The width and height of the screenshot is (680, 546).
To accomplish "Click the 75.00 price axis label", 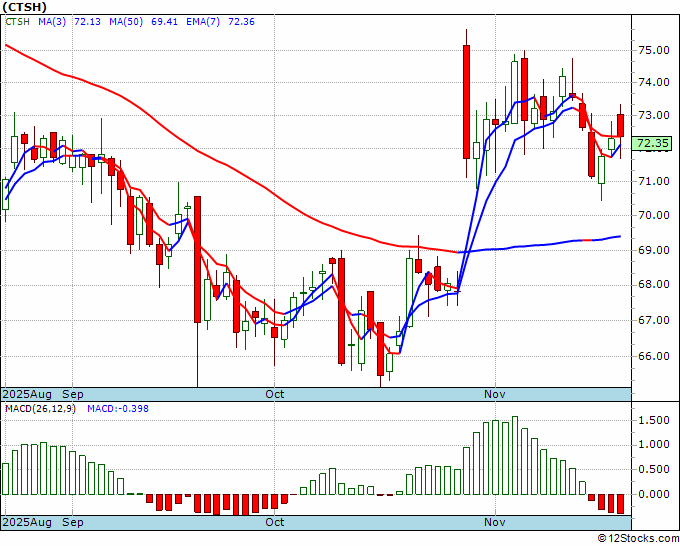I will [x=654, y=50].
